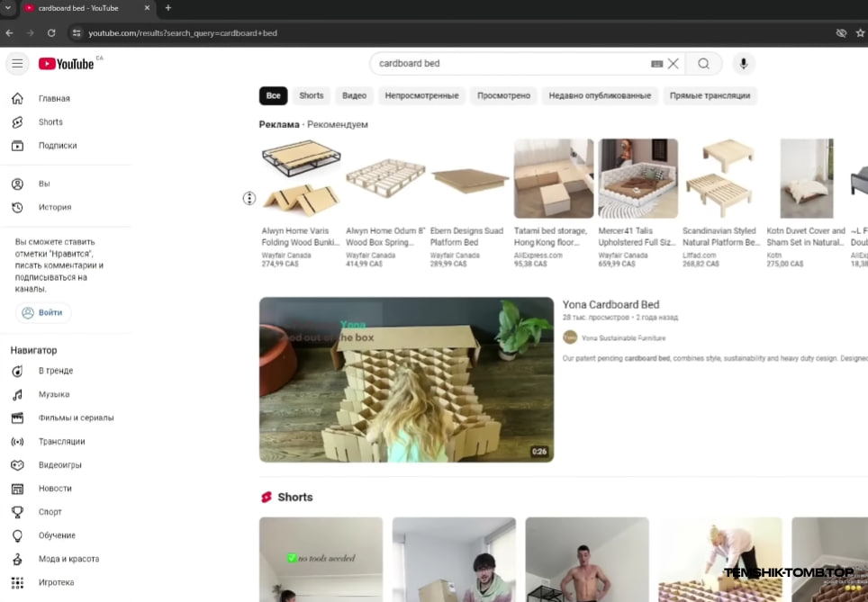Screen dimensions: 868x602
Task: Go back with the browser back arrow
Action: (x=9, y=33)
